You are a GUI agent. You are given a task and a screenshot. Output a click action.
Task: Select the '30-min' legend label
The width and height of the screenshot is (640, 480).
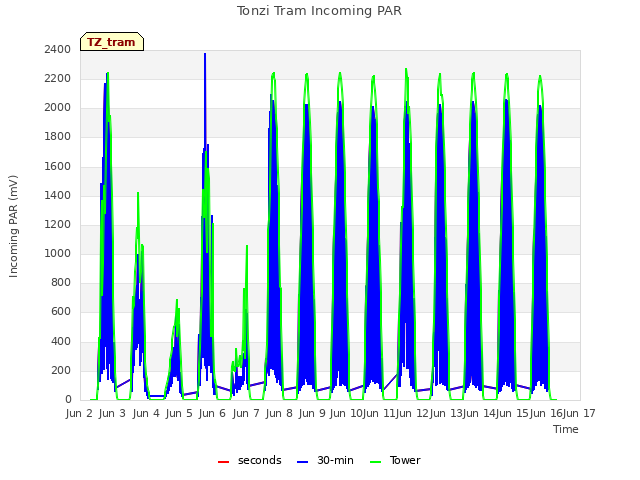click(x=335, y=460)
